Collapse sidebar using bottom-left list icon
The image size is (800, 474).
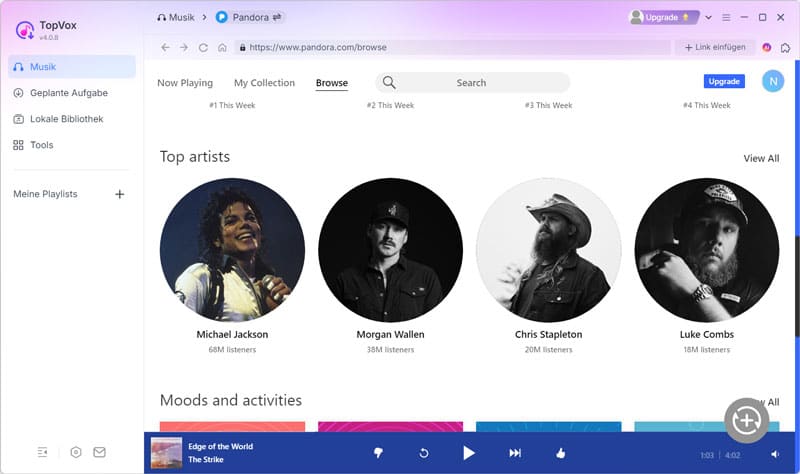42,452
